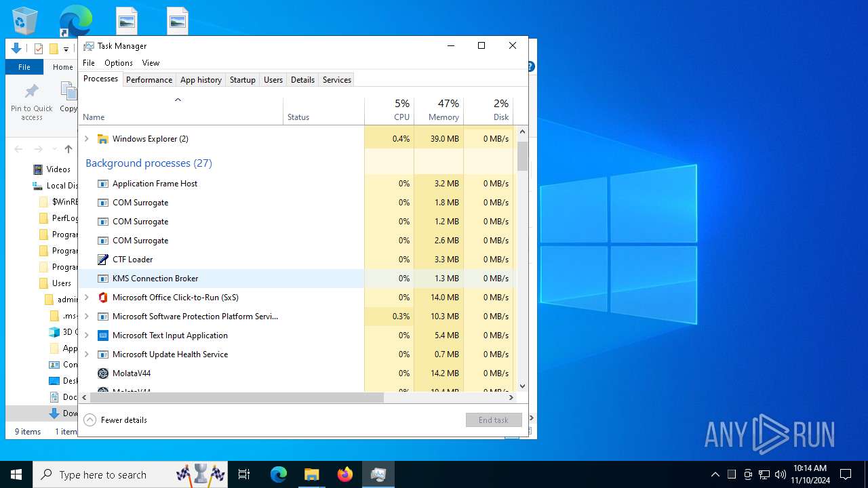Sort by the Status column header
Viewport: 868px width, 488px height.
[323, 110]
